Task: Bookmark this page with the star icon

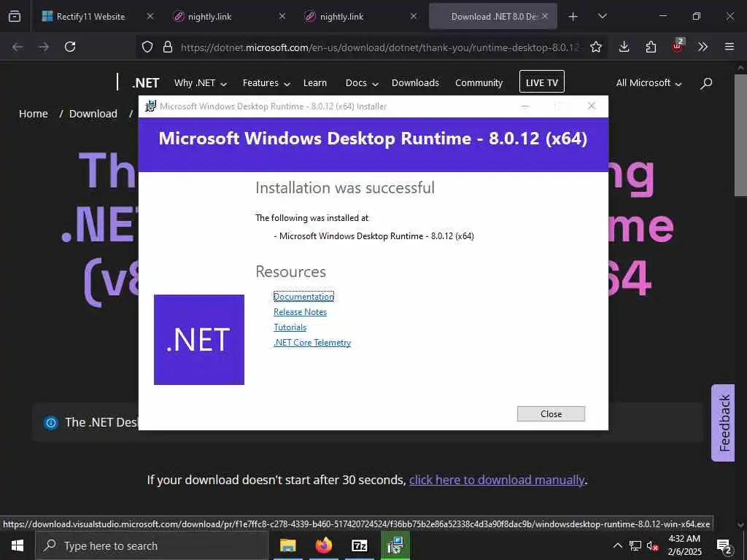Action: point(595,47)
